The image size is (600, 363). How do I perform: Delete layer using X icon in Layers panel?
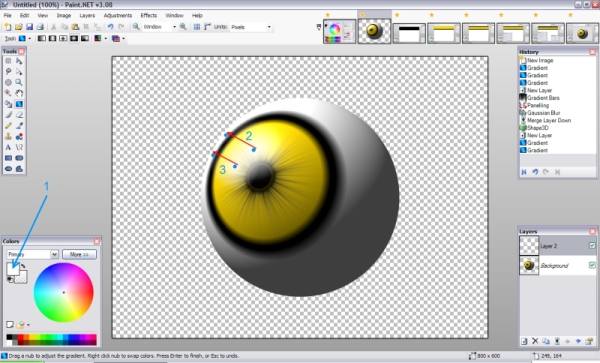pyautogui.click(x=535, y=341)
